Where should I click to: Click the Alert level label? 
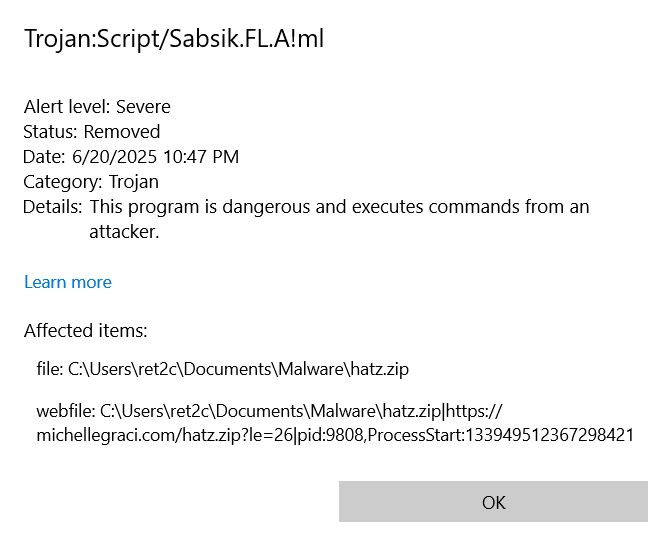coord(67,107)
